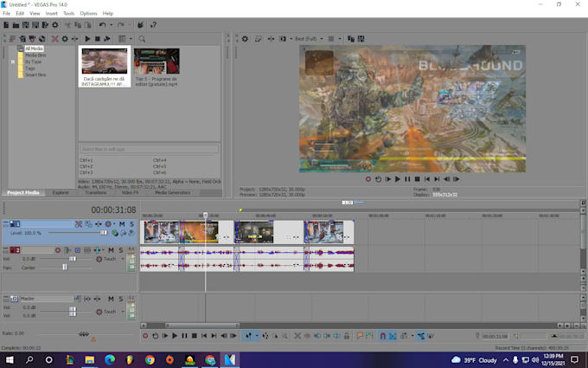Remove selected media with red X icon
This screenshot has height=368, width=588.
tap(54, 39)
